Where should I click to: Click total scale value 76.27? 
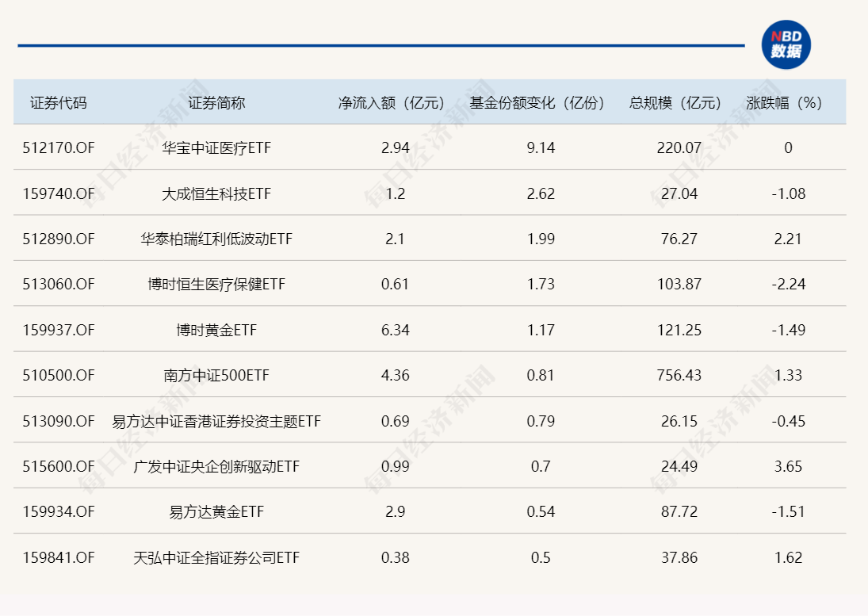tap(679, 239)
